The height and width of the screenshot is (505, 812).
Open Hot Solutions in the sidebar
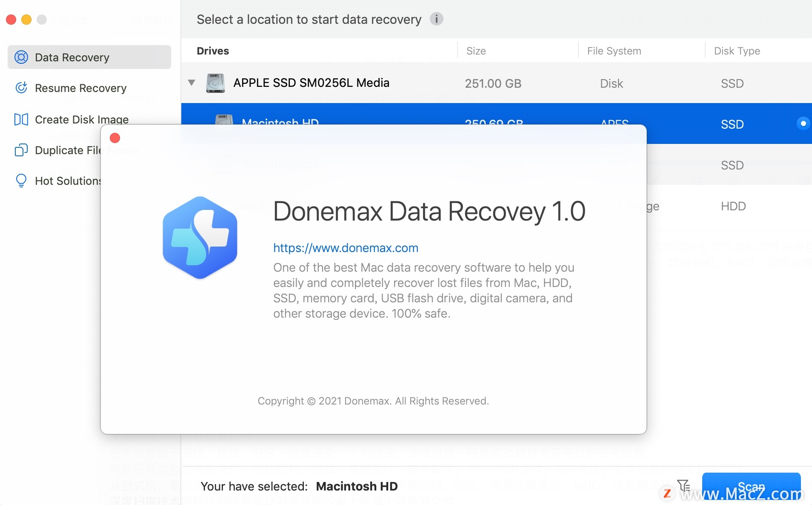point(68,181)
